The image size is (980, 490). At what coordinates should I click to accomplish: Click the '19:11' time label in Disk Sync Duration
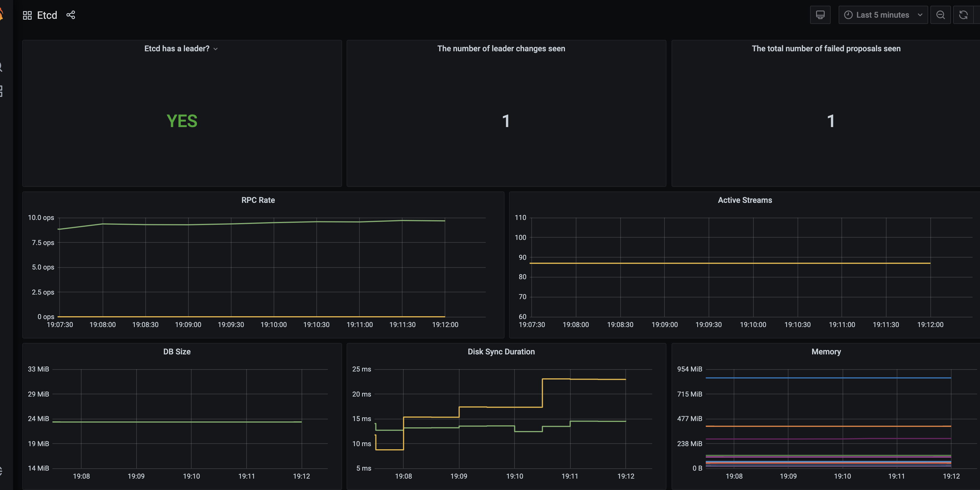pos(570,476)
